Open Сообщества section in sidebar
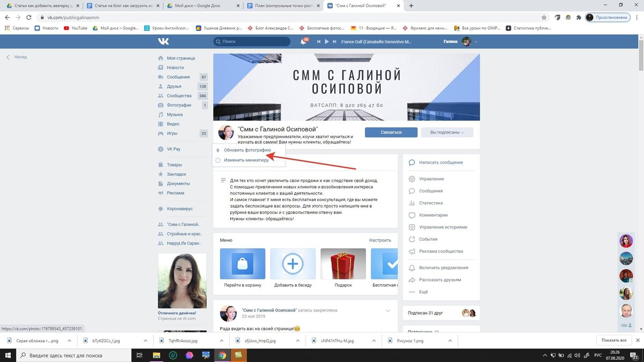The height and width of the screenshot is (362, 644). pos(179,95)
